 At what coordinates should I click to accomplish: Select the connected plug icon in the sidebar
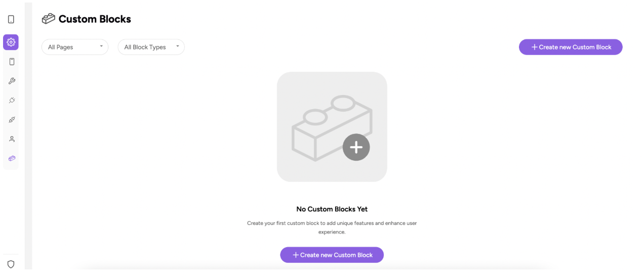[x=12, y=120]
